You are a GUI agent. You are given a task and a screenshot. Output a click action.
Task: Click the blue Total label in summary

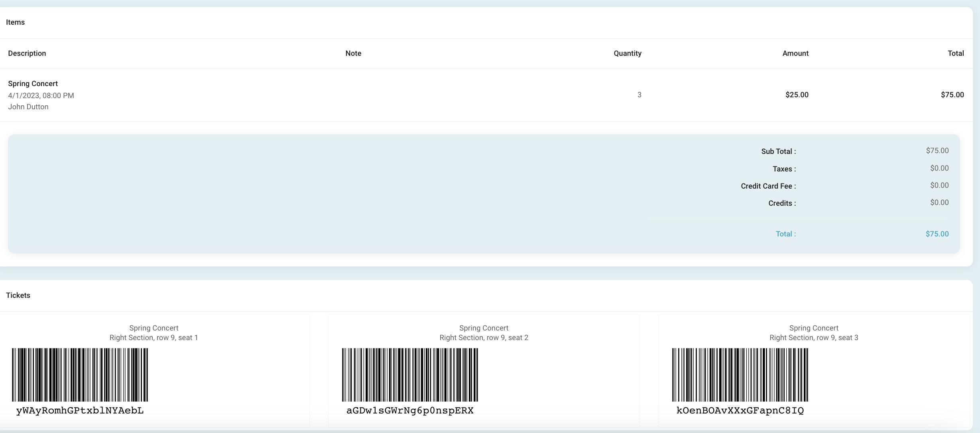pos(786,234)
